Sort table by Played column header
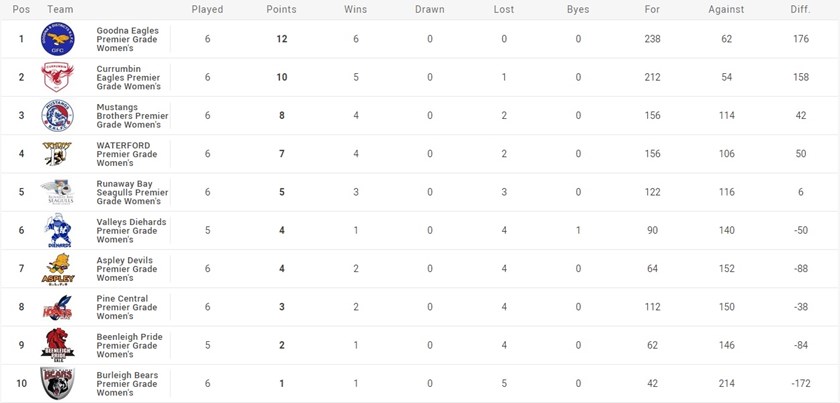Image resolution: width=840 pixels, height=403 pixels. click(207, 9)
